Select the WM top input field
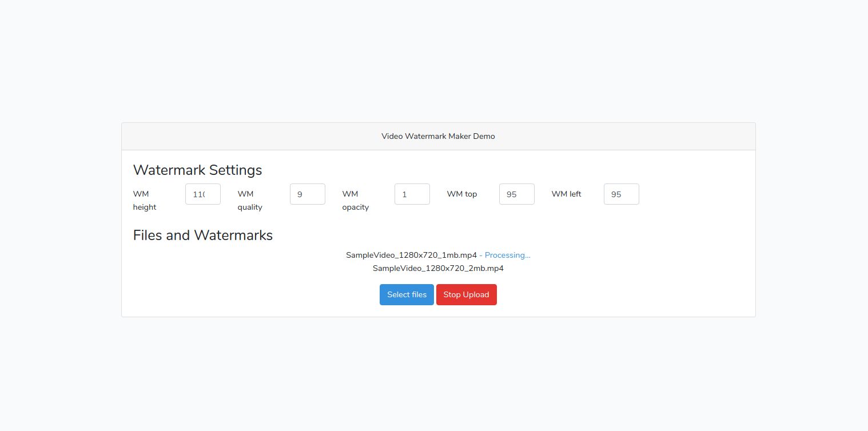Image resolution: width=868 pixels, height=431 pixels. (516, 194)
